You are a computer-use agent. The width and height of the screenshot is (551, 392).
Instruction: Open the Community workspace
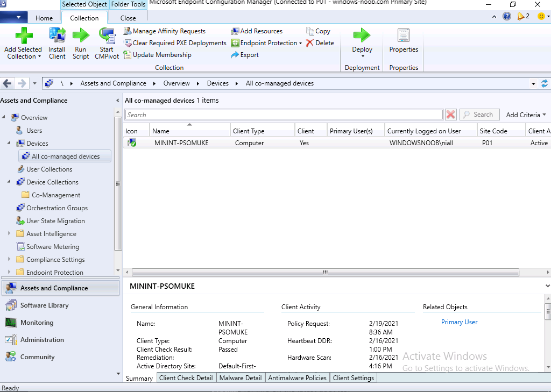click(x=60, y=357)
